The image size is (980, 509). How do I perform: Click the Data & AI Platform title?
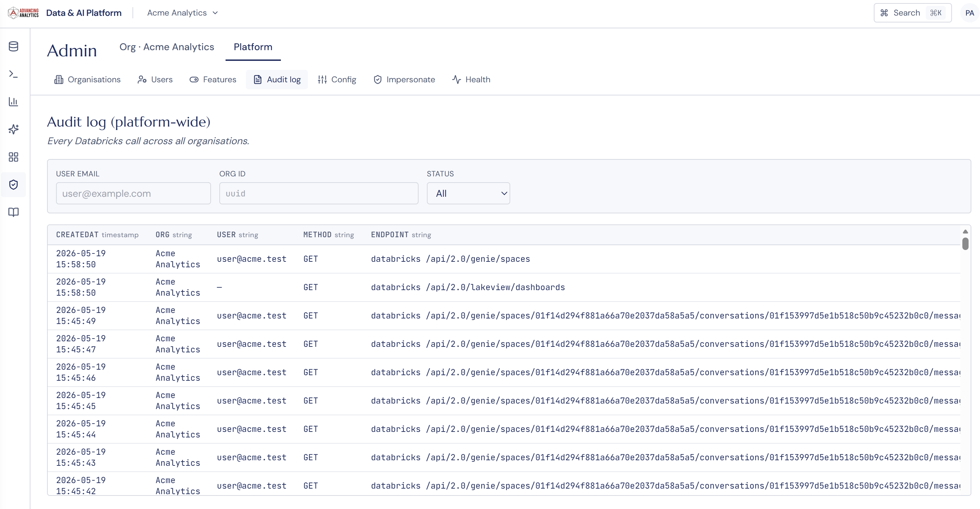point(84,13)
